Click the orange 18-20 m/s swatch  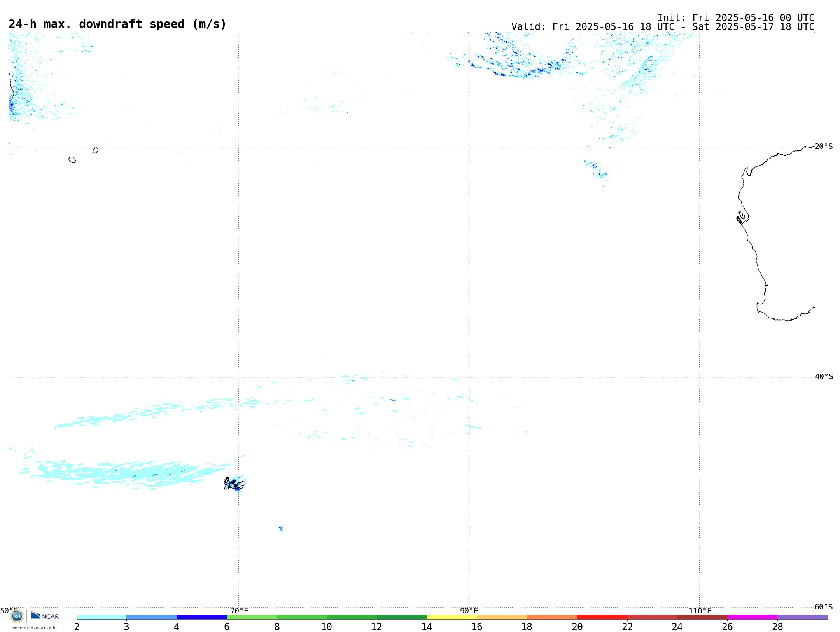552,617
